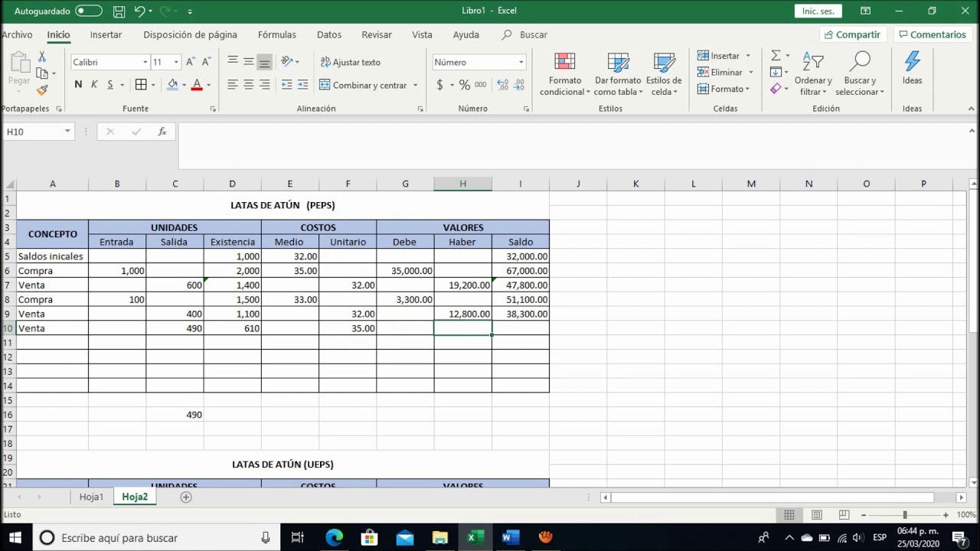980x551 pixels.
Task: Decrease font size icon
Action: 207,62
